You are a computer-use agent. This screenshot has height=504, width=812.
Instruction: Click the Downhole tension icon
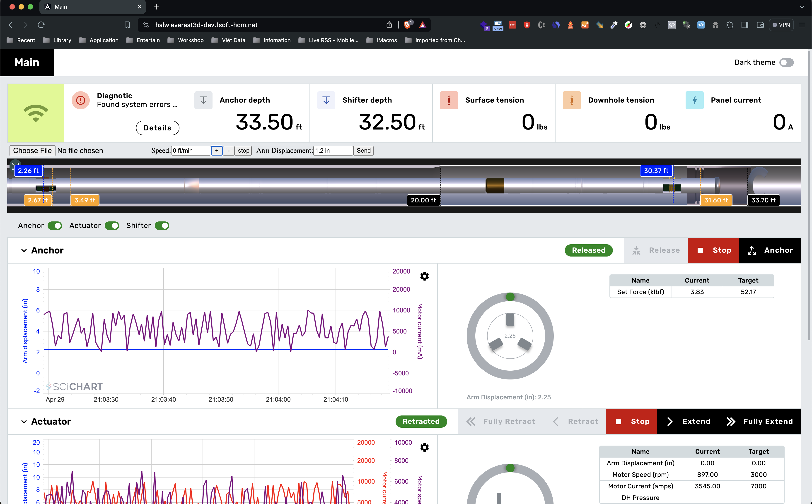(571, 100)
